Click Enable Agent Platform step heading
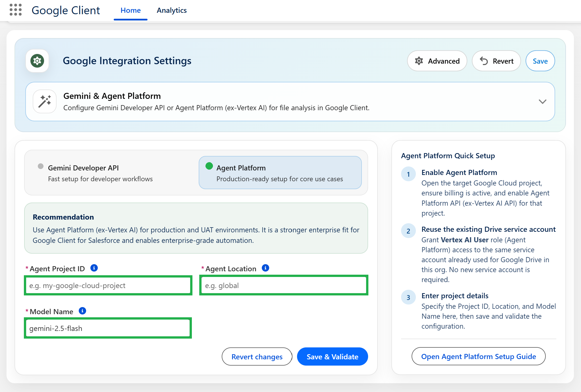 (x=459, y=172)
